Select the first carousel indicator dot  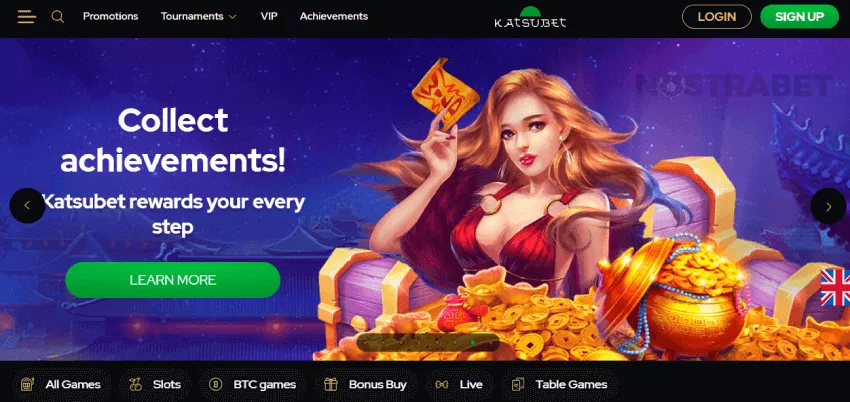click(366, 342)
